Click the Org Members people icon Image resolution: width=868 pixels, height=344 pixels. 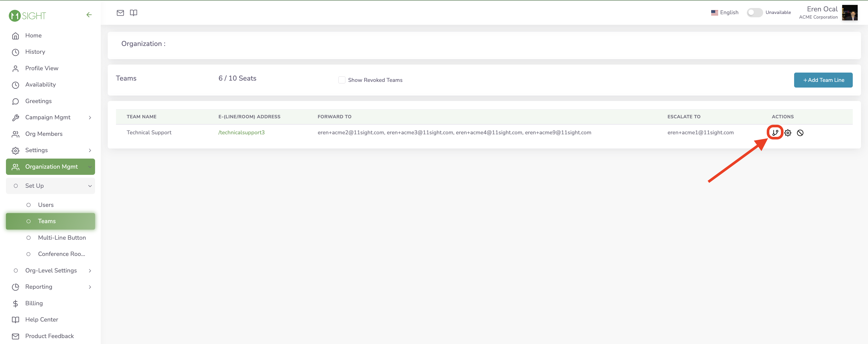pos(16,134)
